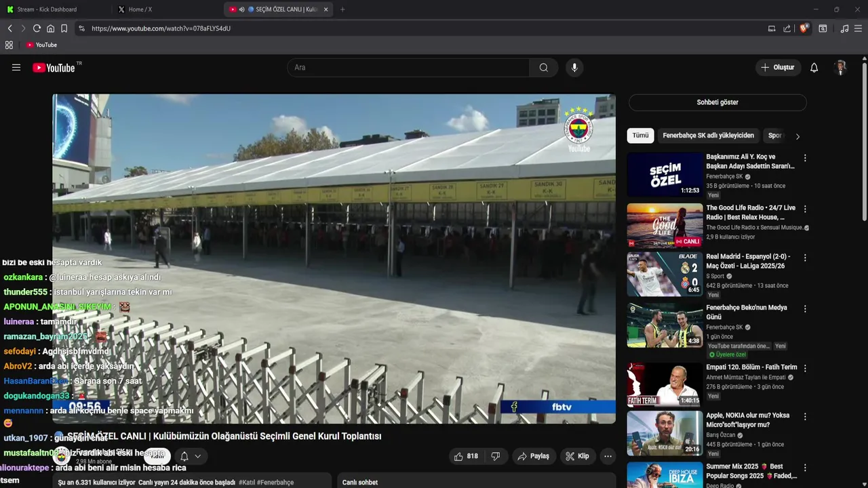Open options for Başkanımız Ali Y. Koç video
868x488 pixels.
coord(805,158)
